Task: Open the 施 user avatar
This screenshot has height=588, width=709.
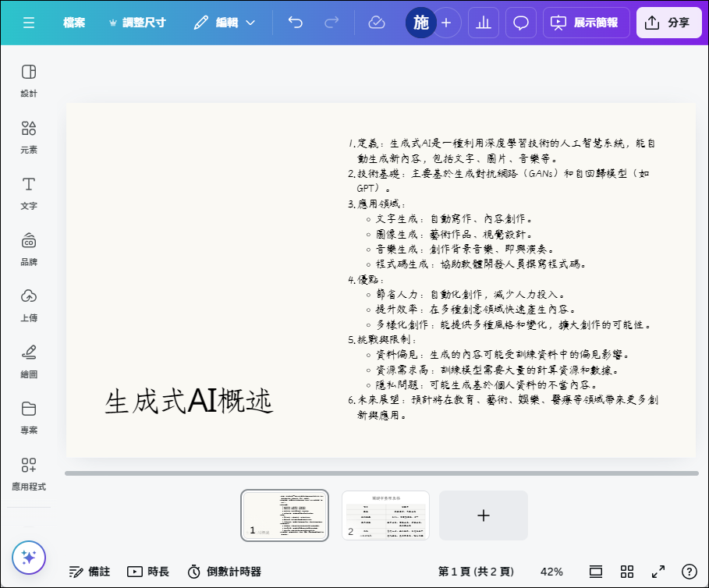Action: pyautogui.click(x=421, y=23)
